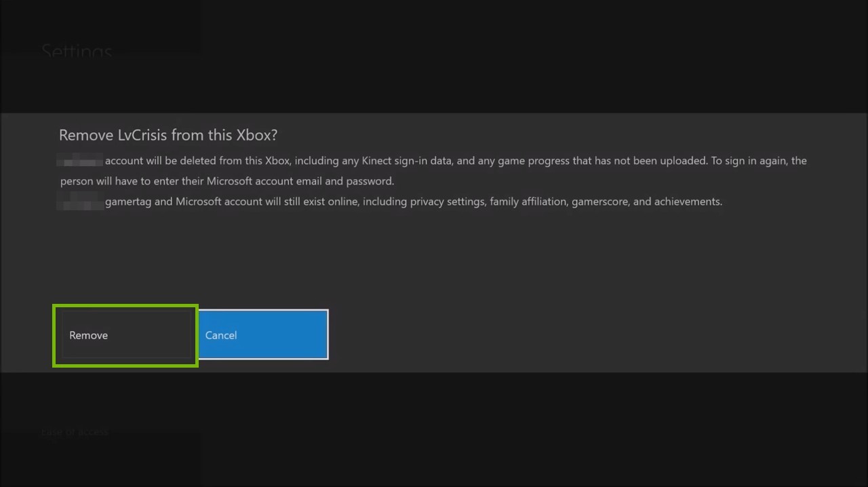
Task: Click the blurred account name before first paragraph
Action: point(78,161)
